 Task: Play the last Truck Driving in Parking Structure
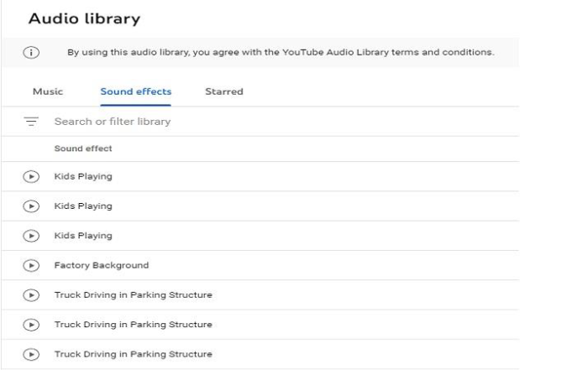click(x=31, y=354)
